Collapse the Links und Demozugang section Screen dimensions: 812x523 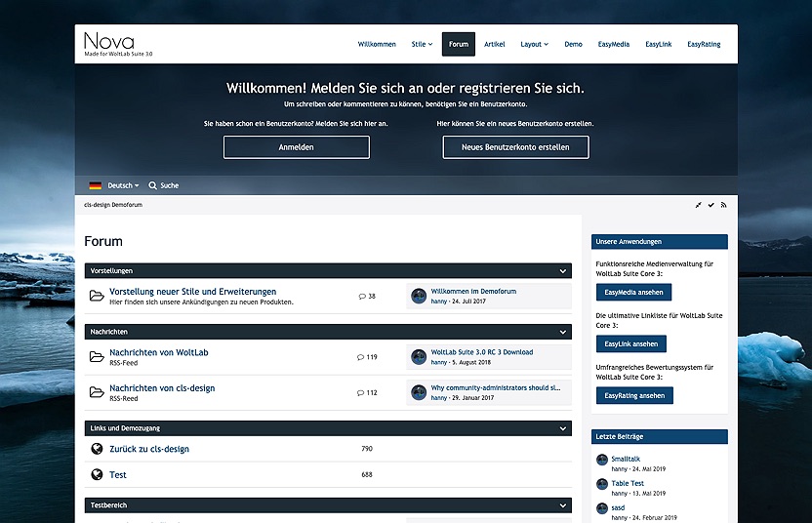click(x=562, y=427)
